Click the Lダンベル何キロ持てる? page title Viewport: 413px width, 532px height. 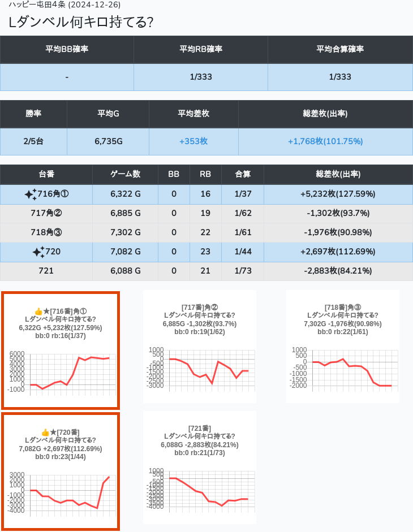[81, 22]
